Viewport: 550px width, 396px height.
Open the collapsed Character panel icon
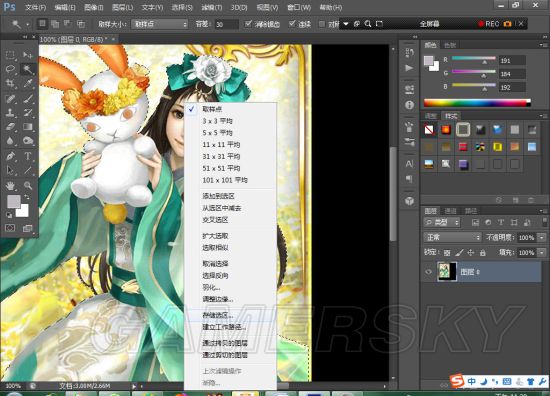coord(409,164)
